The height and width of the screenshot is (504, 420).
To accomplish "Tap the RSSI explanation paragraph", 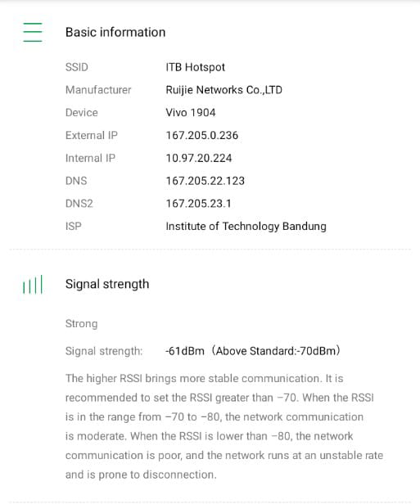I will [224, 426].
